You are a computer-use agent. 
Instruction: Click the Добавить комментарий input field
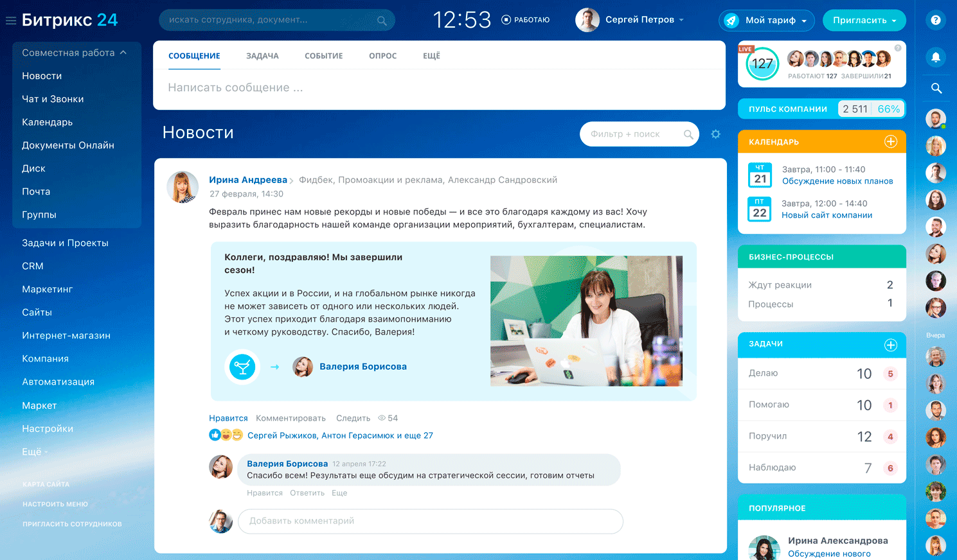click(430, 521)
